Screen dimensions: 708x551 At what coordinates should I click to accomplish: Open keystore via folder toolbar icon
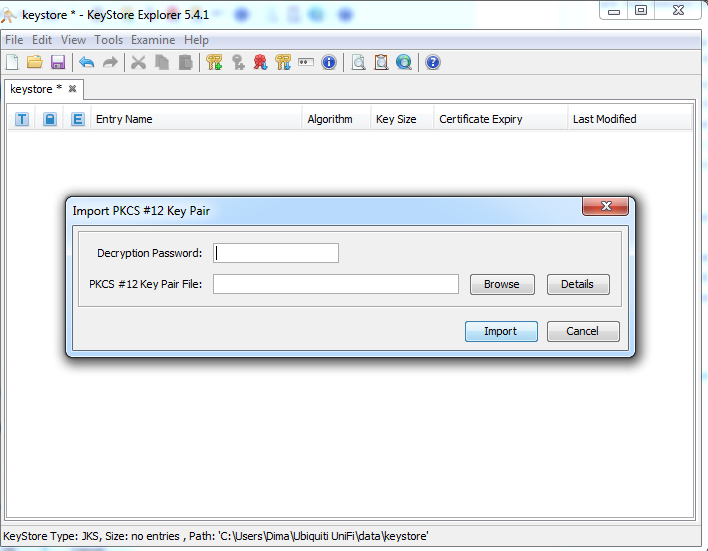tap(35, 62)
